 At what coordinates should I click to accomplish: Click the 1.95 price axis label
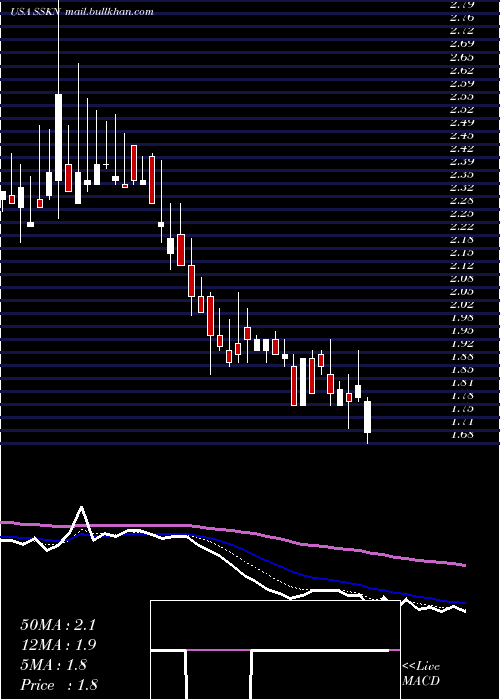click(461, 330)
